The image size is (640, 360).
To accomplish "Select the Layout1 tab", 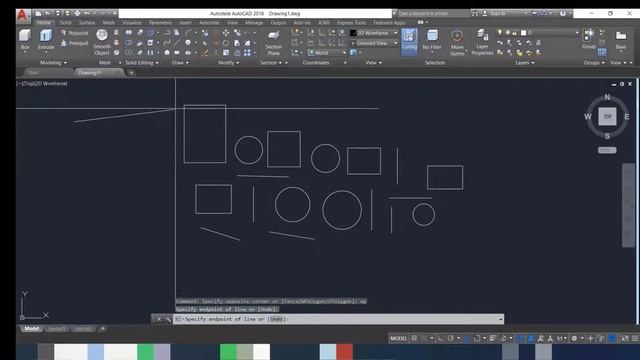I will point(56,329).
